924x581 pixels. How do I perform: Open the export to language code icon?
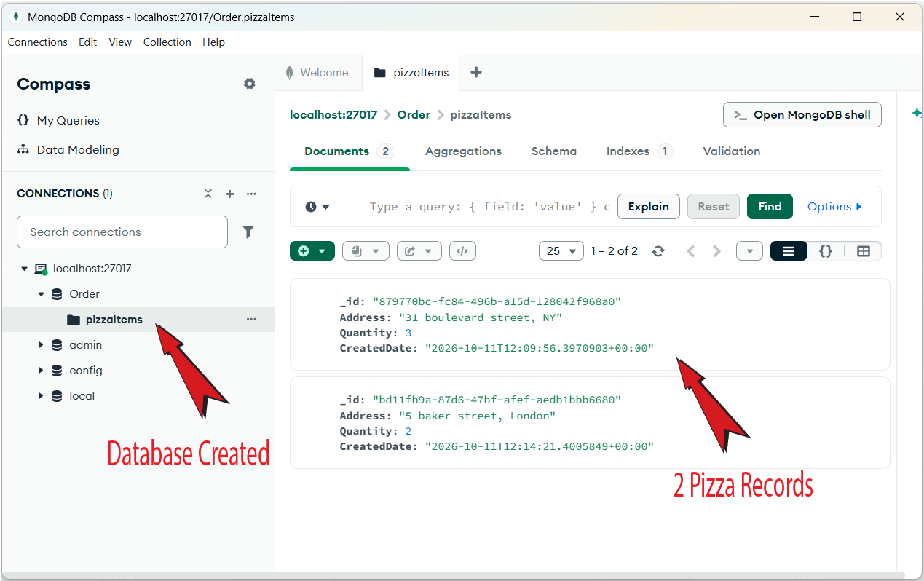click(462, 251)
